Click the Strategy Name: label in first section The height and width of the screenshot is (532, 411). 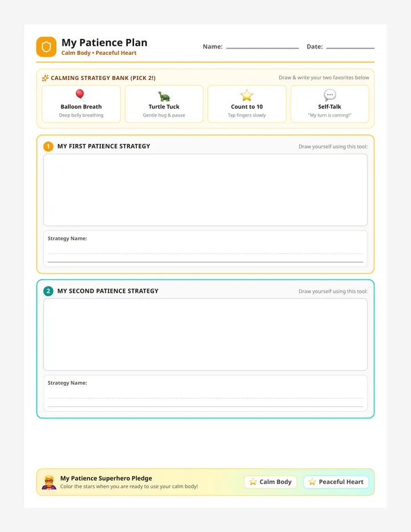coord(67,239)
